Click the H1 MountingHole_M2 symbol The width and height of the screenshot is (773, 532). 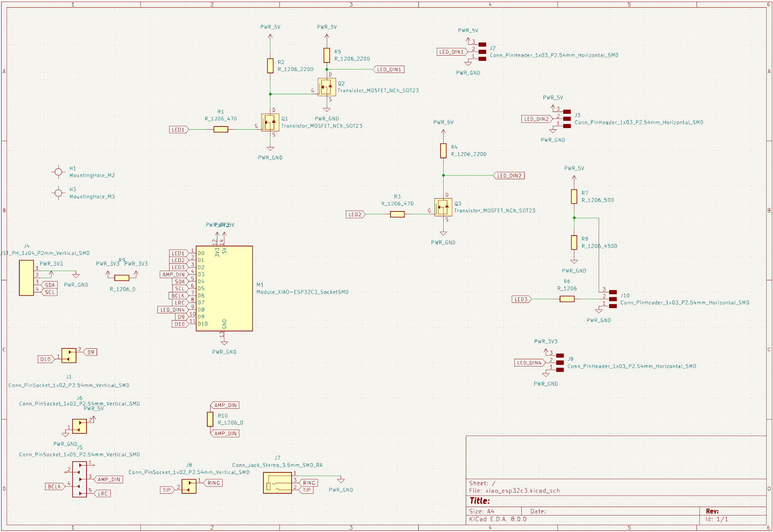58,172
